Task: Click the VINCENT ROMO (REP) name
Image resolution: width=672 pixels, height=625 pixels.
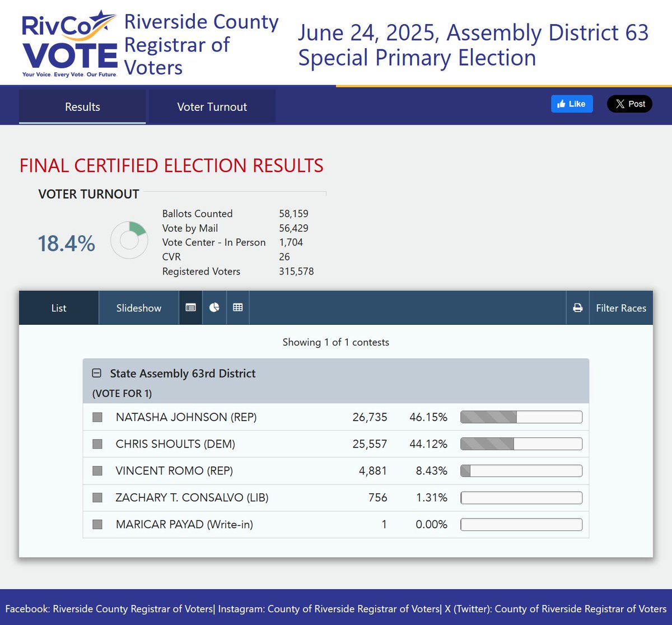Action: click(174, 471)
